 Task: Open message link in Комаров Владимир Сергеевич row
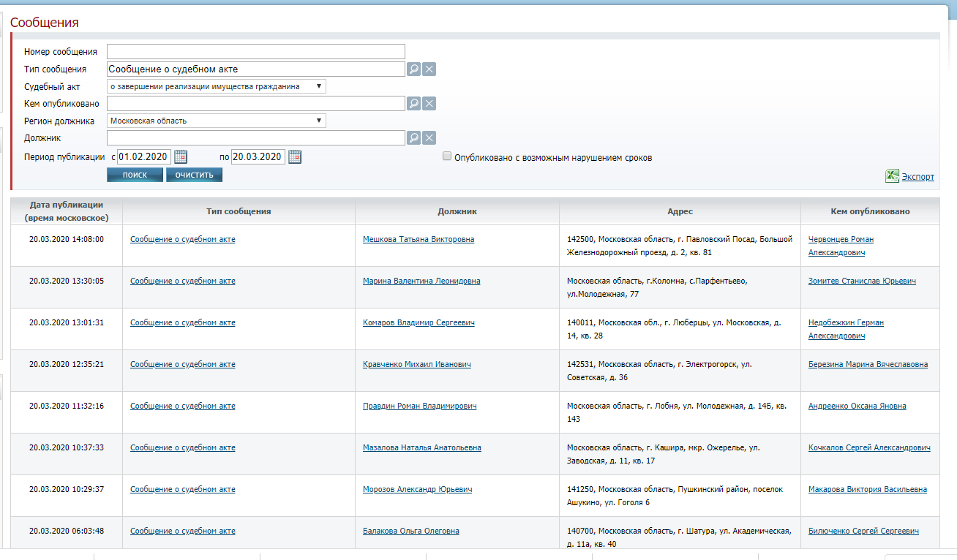pos(182,322)
